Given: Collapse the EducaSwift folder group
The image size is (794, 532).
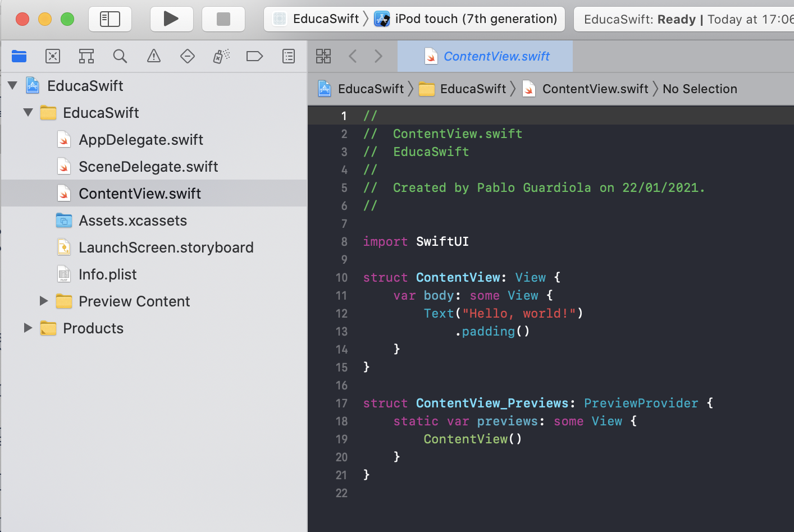Looking at the screenshot, I should pyautogui.click(x=28, y=113).
